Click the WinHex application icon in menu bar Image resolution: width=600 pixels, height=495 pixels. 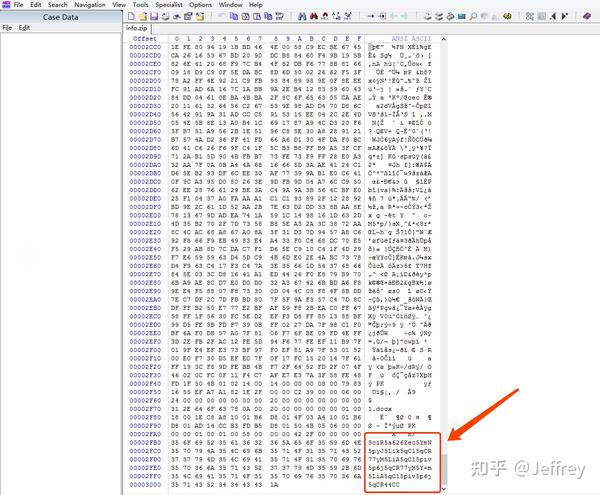click(6, 5)
